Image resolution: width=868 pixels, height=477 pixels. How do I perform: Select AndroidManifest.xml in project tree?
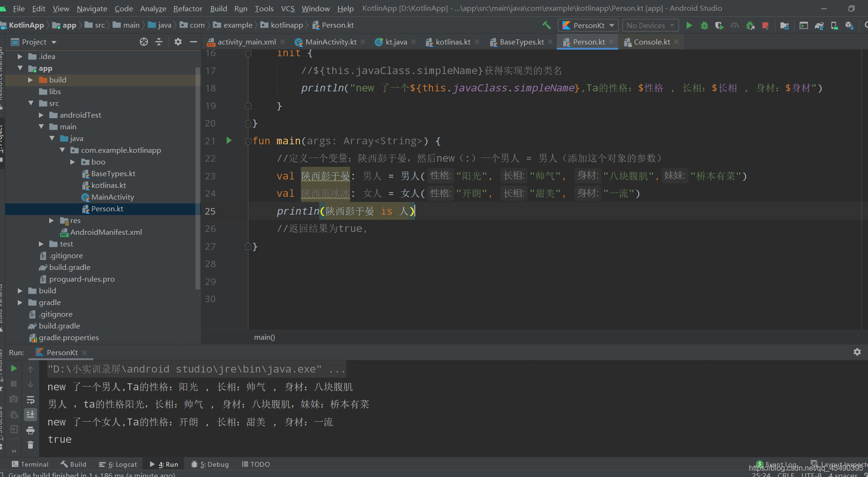pyautogui.click(x=106, y=232)
